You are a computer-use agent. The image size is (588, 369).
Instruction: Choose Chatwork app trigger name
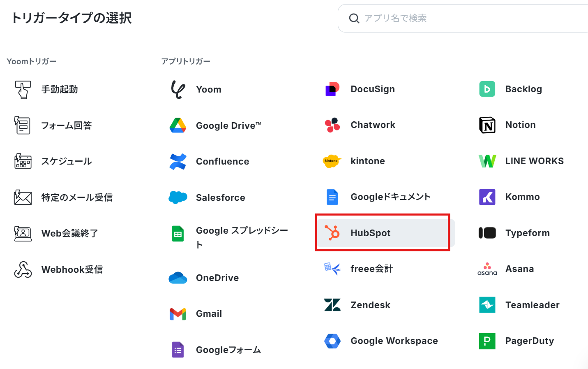pyautogui.click(x=373, y=125)
